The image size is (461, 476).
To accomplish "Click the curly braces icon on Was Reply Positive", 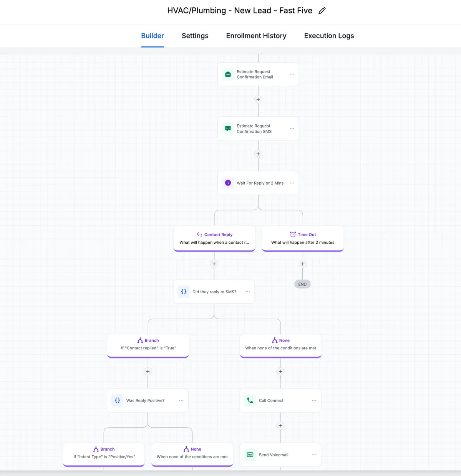I will (x=118, y=400).
